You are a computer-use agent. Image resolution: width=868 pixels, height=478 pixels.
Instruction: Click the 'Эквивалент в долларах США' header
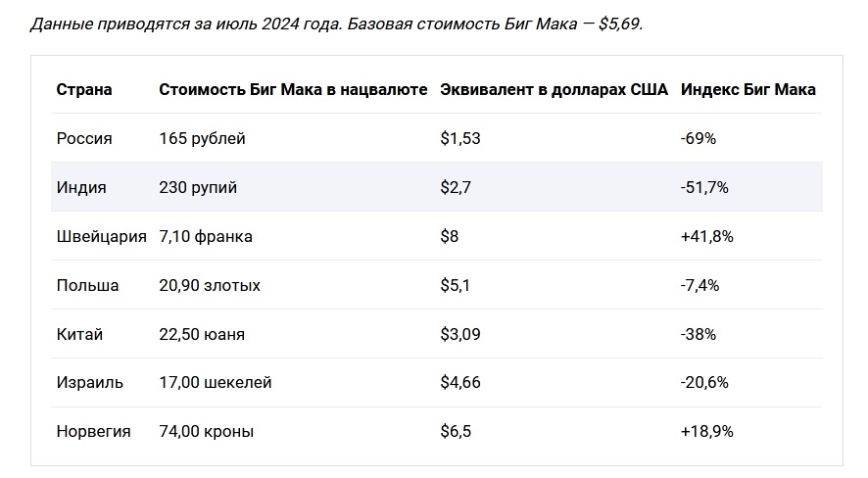pos(555,90)
